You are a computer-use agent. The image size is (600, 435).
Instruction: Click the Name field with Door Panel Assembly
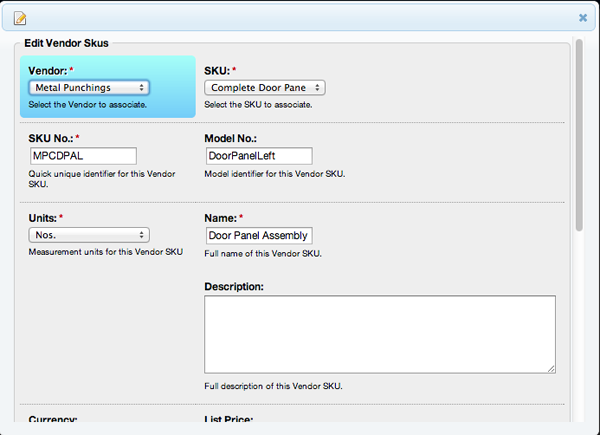tap(258, 236)
